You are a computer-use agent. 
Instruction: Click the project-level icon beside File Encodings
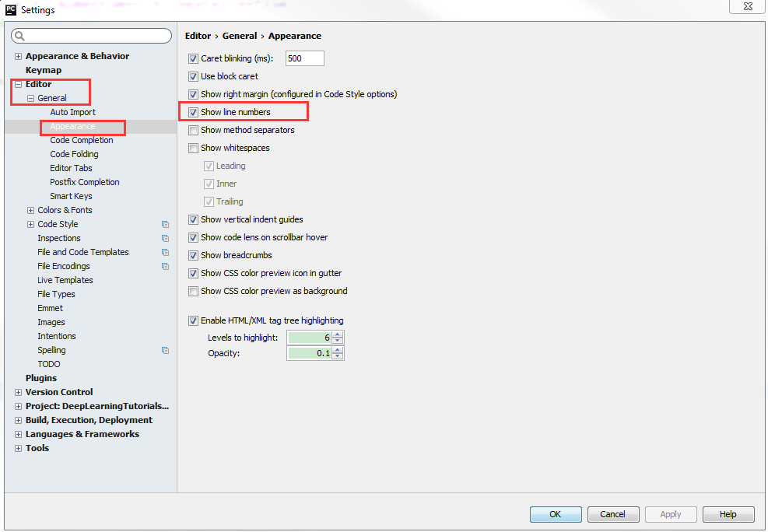165,266
